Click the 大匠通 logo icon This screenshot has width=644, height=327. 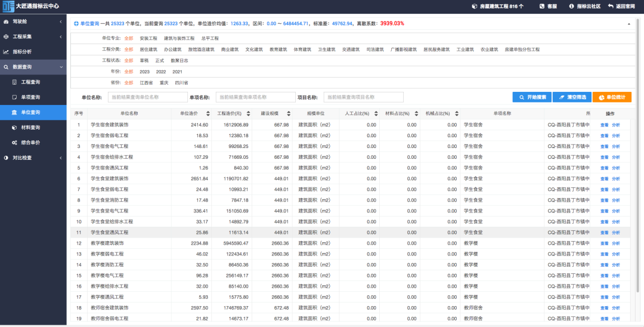point(8,6)
